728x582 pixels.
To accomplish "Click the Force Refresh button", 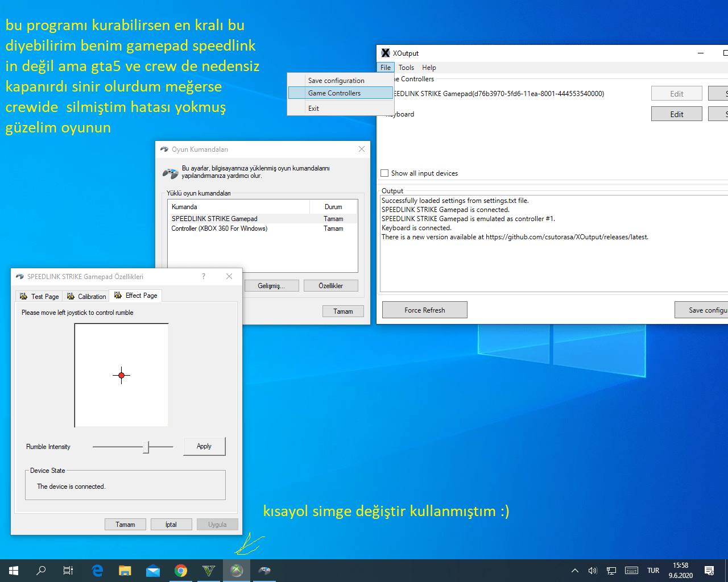I will pos(425,310).
